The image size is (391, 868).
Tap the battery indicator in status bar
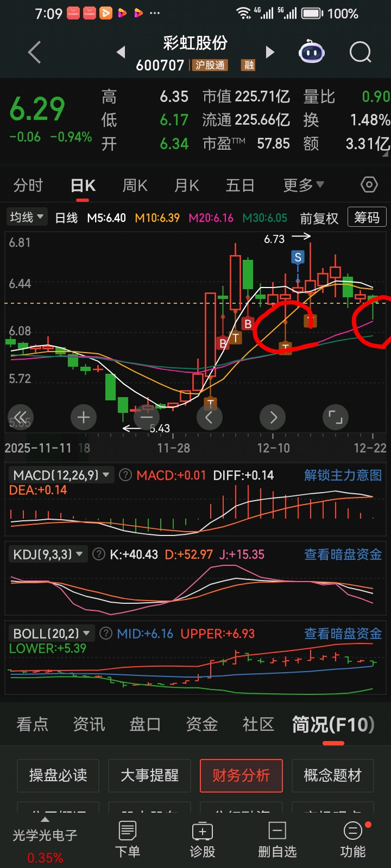tap(312, 13)
